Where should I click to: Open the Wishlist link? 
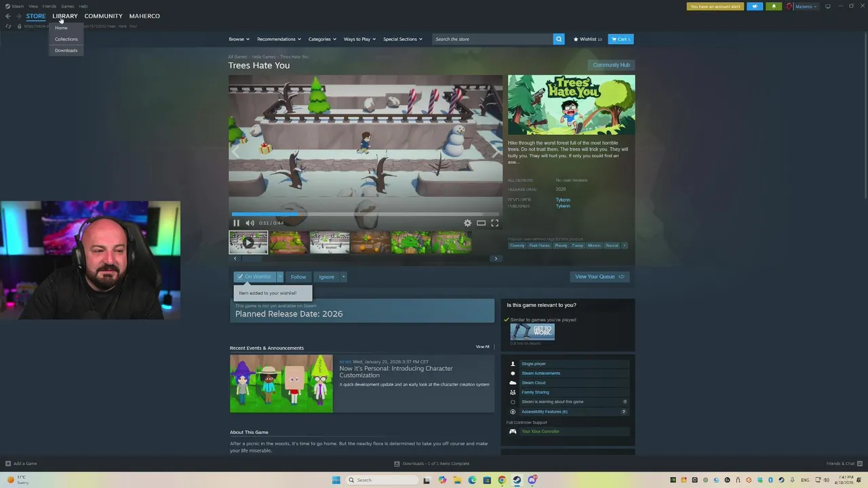pyautogui.click(x=587, y=39)
